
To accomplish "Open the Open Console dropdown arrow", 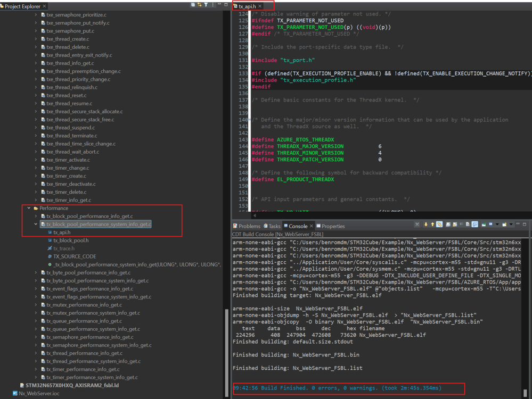I will (511, 225).
